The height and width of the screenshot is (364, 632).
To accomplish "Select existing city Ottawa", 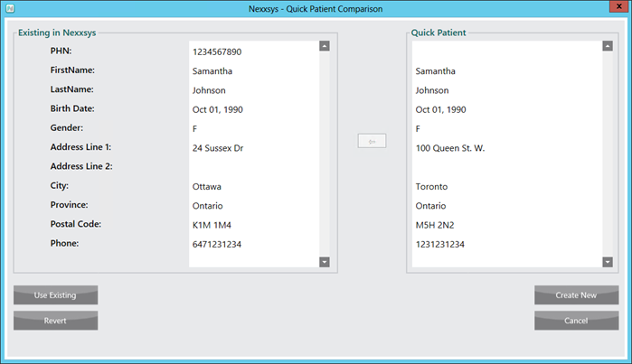I will 207,187.
